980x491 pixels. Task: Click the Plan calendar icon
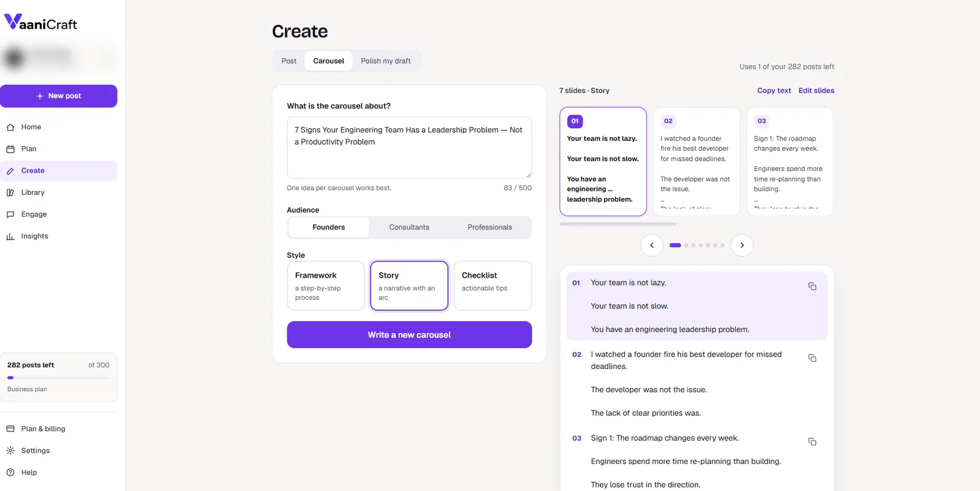(10, 149)
